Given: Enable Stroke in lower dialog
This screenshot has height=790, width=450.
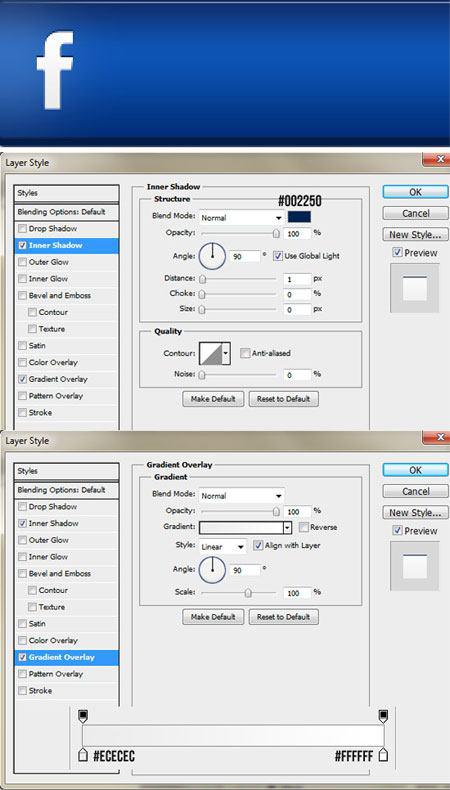Looking at the screenshot, I should click(22, 691).
